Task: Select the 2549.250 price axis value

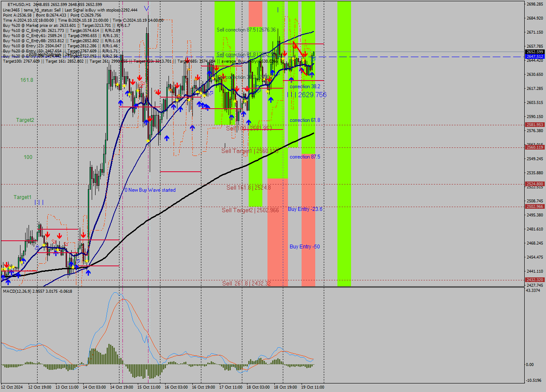Action: pos(535,159)
